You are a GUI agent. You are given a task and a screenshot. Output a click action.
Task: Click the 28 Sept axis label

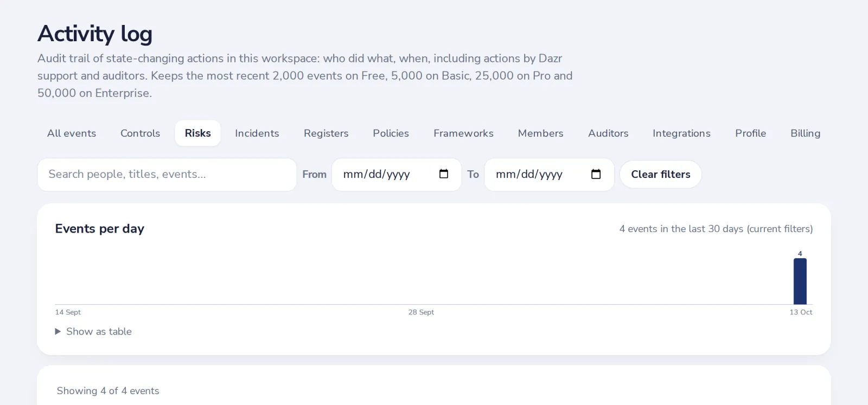point(421,312)
